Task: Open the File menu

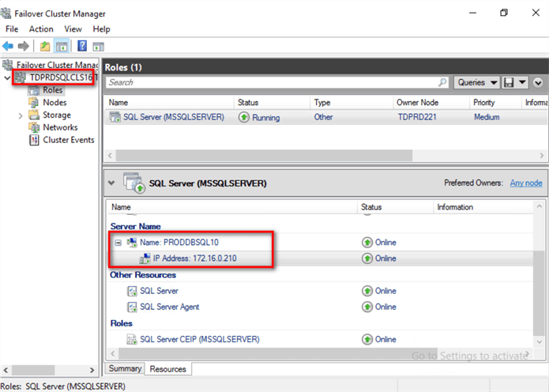Action: [12, 29]
